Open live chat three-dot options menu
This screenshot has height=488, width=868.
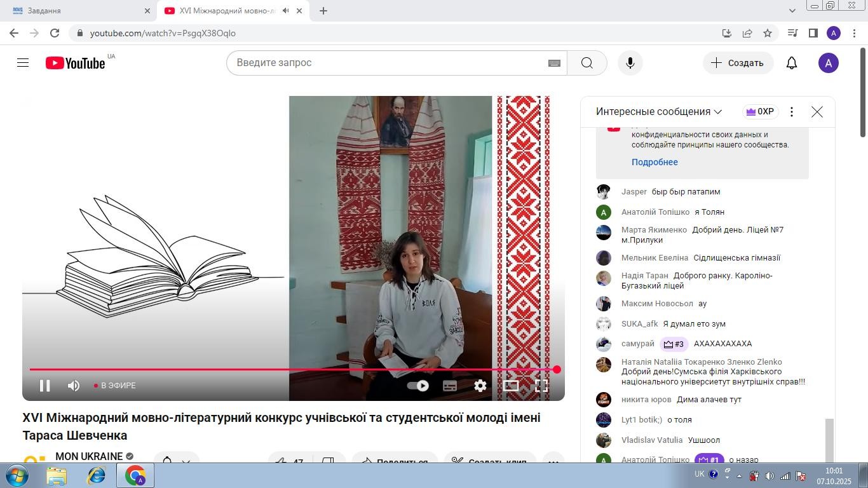coord(791,112)
